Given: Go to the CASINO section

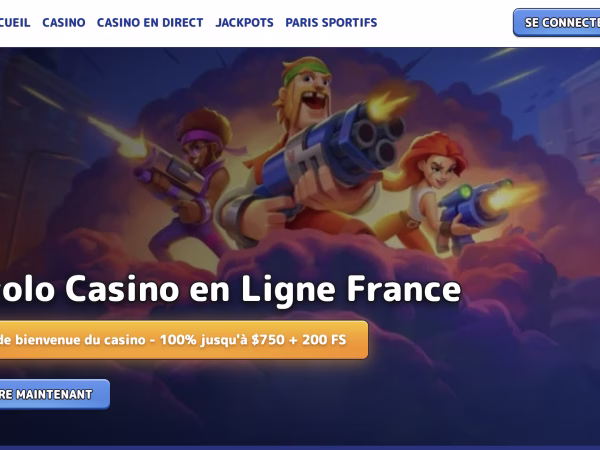Looking at the screenshot, I should tap(64, 23).
